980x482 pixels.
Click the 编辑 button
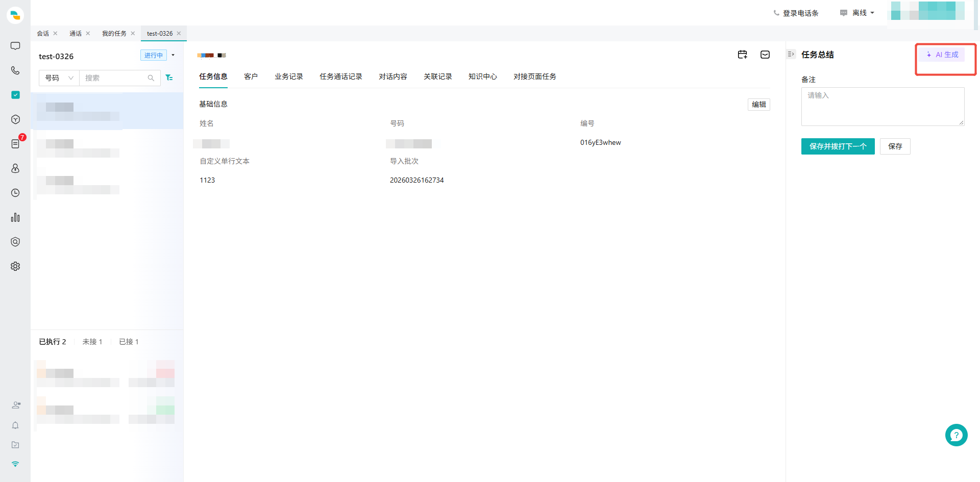[759, 105]
